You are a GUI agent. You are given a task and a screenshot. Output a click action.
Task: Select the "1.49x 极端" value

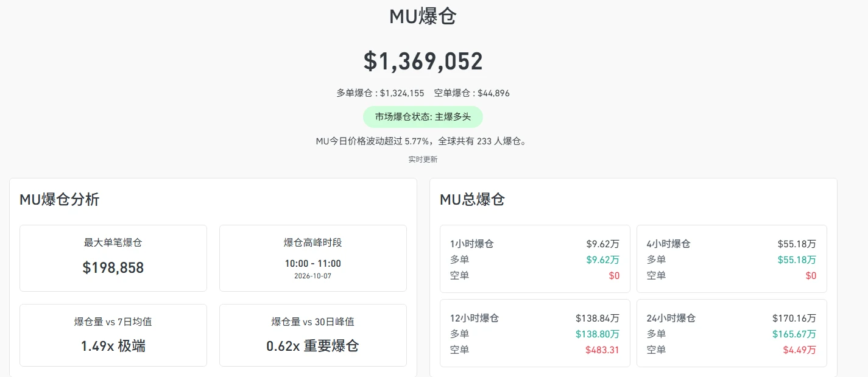coord(113,347)
